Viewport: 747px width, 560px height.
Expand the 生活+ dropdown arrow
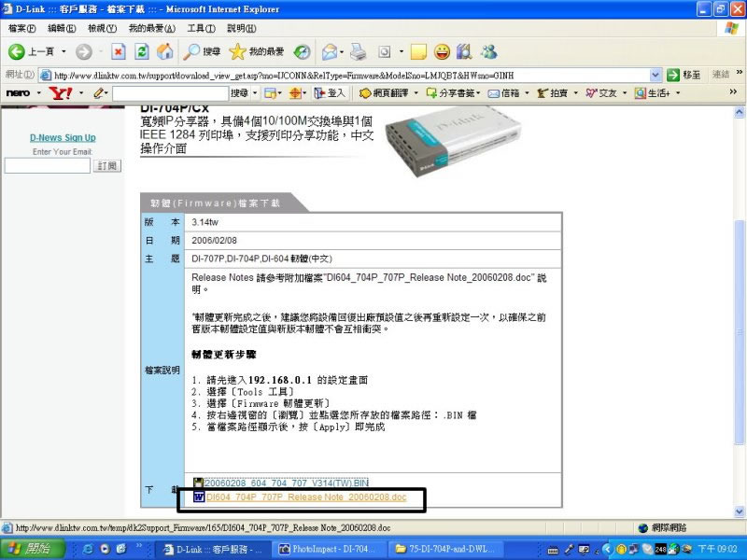pyautogui.click(x=678, y=92)
